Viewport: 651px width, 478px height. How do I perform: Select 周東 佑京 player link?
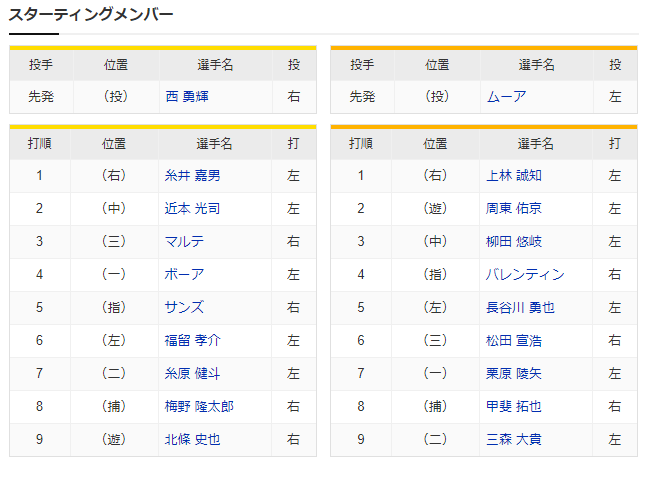(514, 208)
